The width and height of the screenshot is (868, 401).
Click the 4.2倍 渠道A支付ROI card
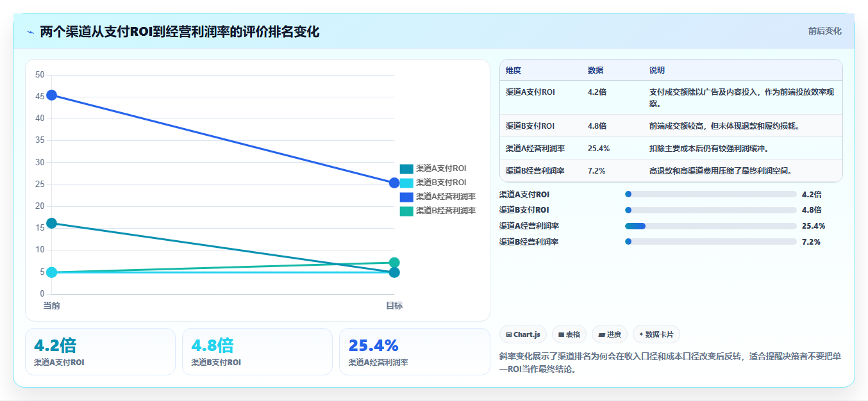(100, 352)
